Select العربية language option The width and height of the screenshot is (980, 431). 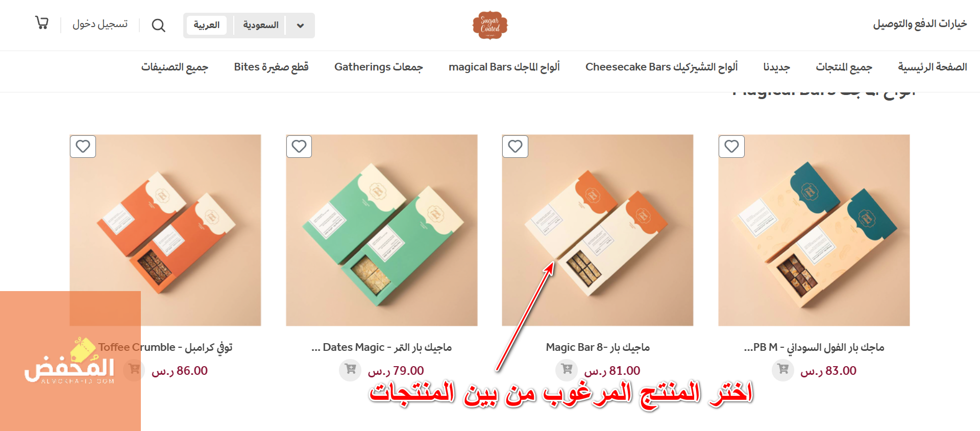pos(206,25)
